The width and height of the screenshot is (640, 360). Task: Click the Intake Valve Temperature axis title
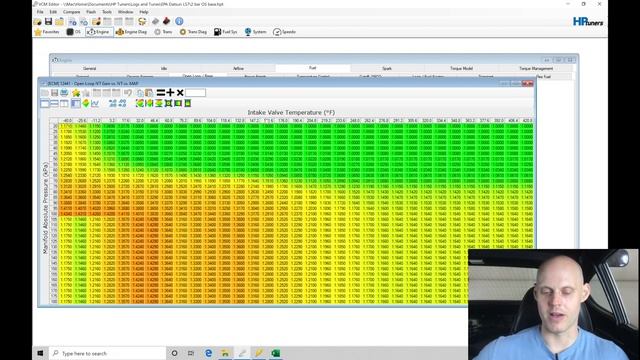click(x=291, y=112)
